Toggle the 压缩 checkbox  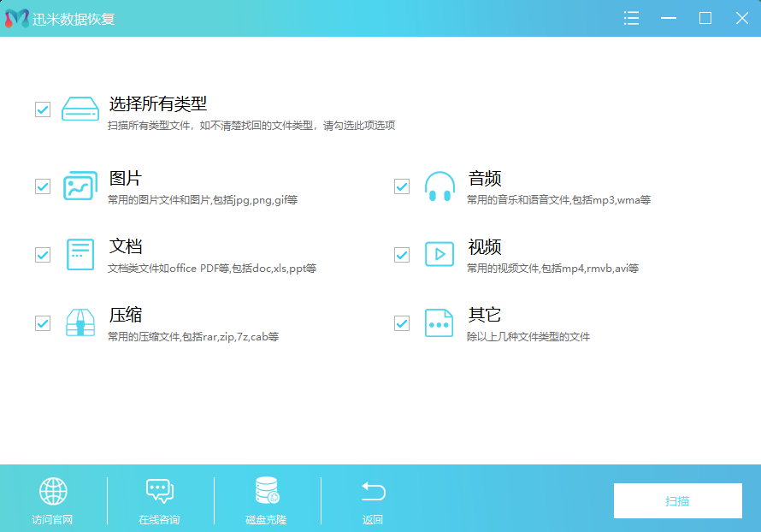click(42, 322)
